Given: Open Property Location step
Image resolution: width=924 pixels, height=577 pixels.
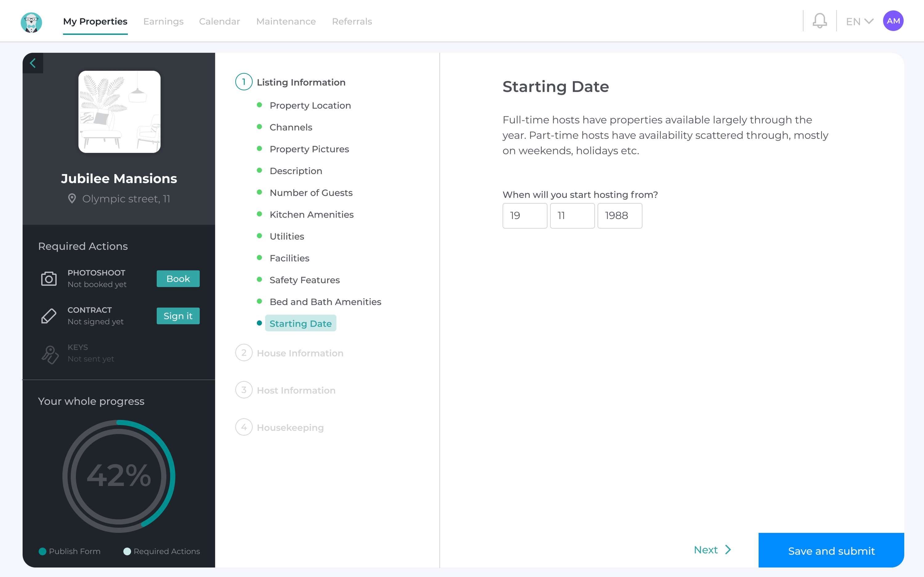Looking at the screenshot, I should (x=310, y=105).
